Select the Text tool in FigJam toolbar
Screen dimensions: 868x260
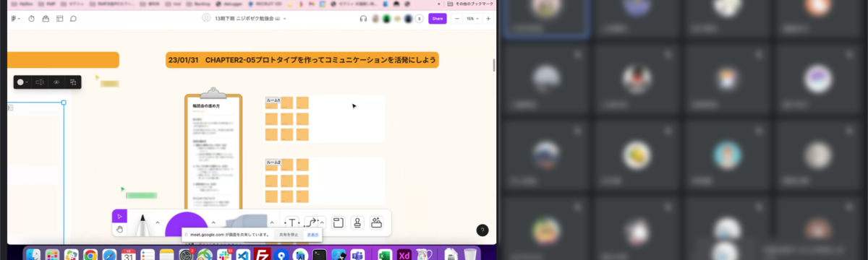(x=292, y=222)
